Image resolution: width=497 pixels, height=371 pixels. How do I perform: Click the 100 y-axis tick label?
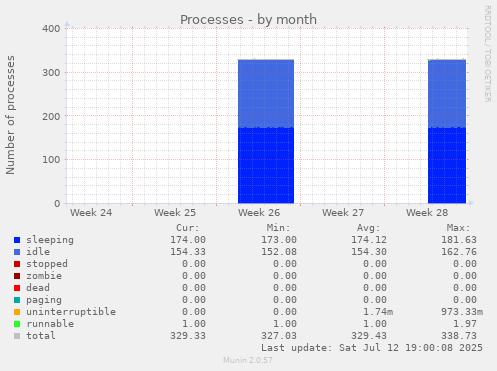point(51,160)
